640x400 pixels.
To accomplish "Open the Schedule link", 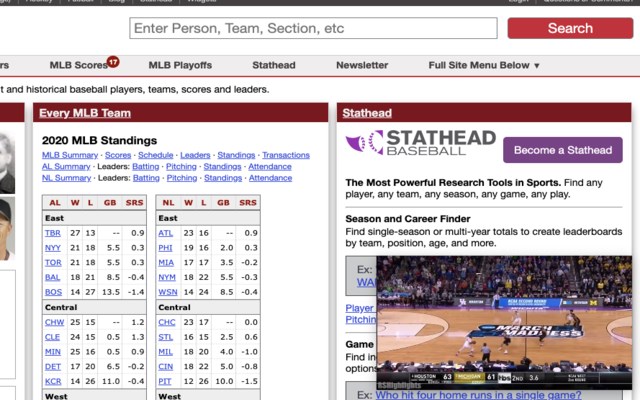I will [x=156, y=155].
